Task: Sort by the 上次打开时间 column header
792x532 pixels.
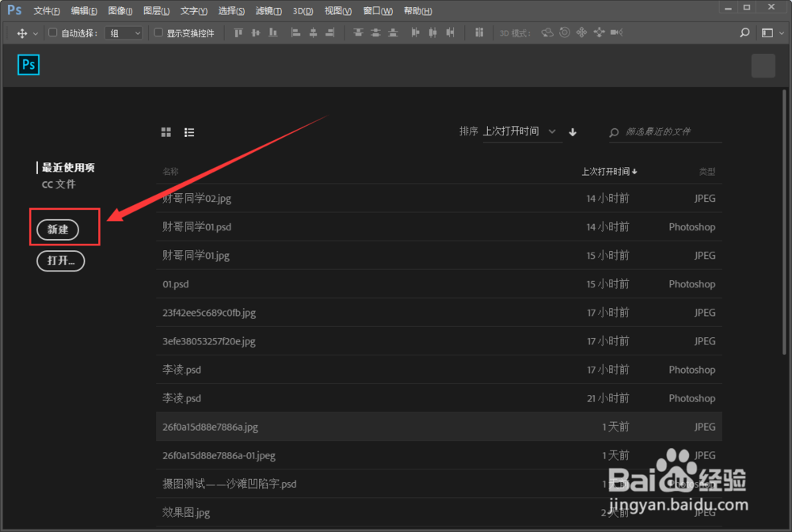Action: [609, 172]
